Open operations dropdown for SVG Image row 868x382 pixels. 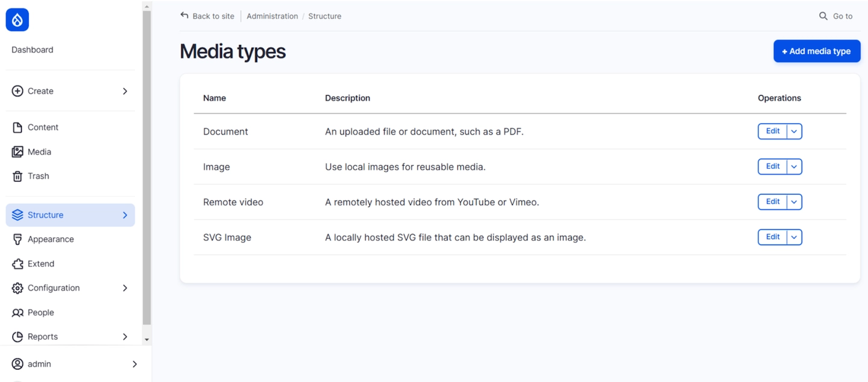(794, 237)
